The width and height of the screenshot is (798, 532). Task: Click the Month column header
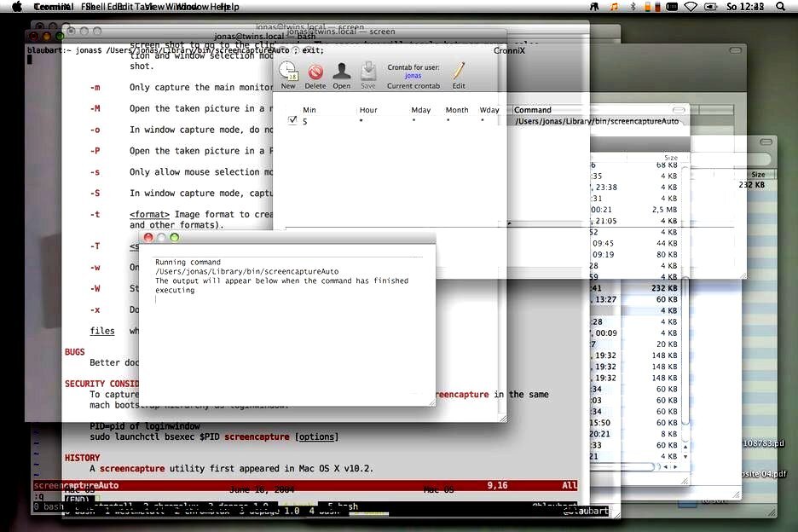(x=457, y=110)
